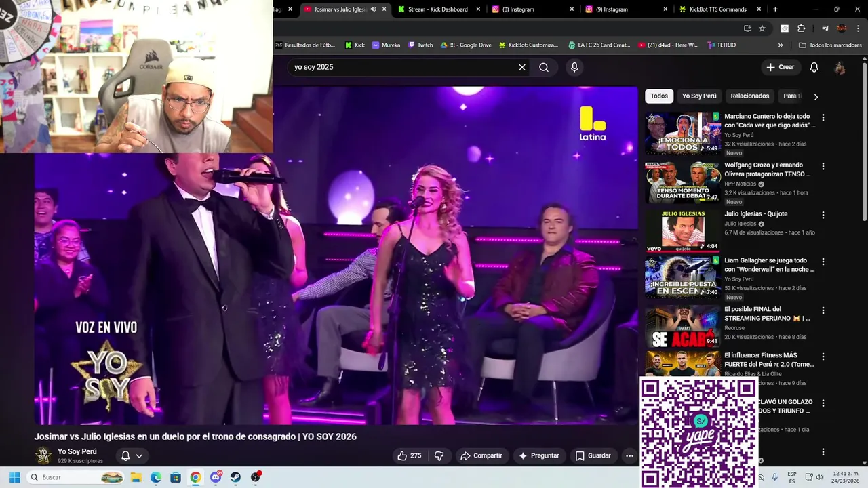Open Chrome media controls icon

click(x=825, y=28)
